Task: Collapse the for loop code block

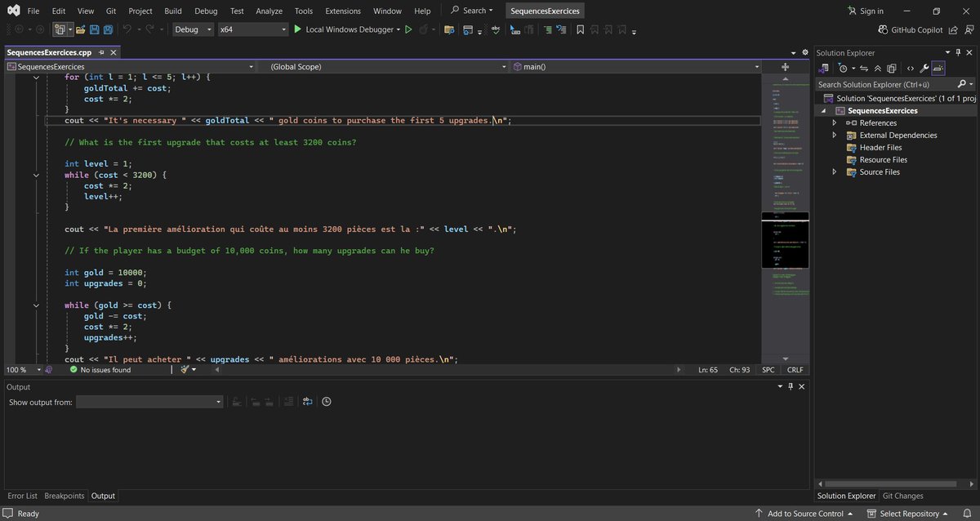Action: (x=36, y=77)
